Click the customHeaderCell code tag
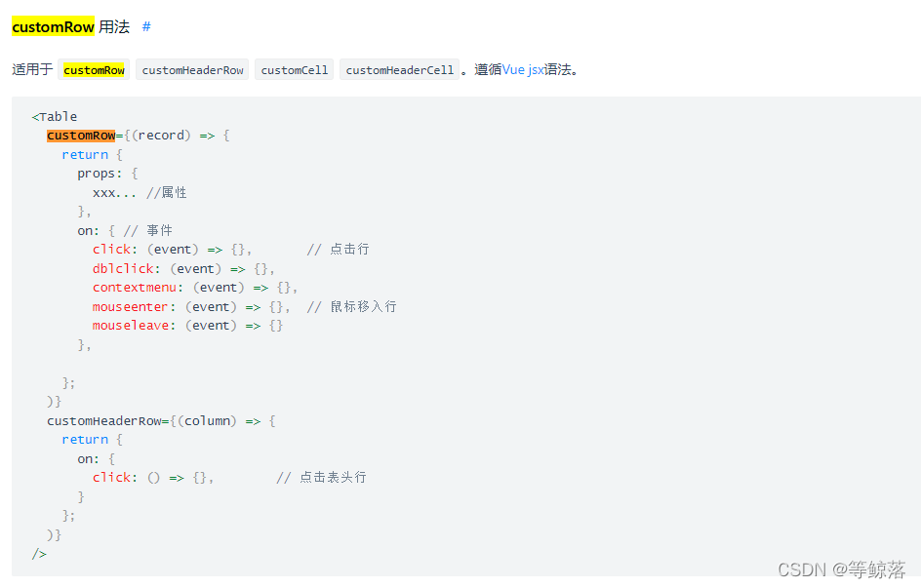Screen dimensions: 921x588 point(399,69)
